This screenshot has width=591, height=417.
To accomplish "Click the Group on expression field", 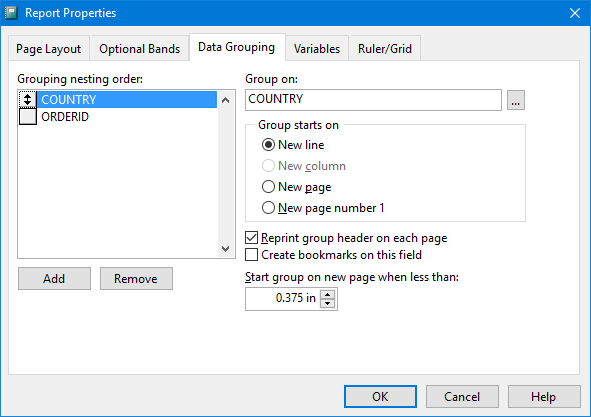I will pyautogui.click(x=373, y=100).
